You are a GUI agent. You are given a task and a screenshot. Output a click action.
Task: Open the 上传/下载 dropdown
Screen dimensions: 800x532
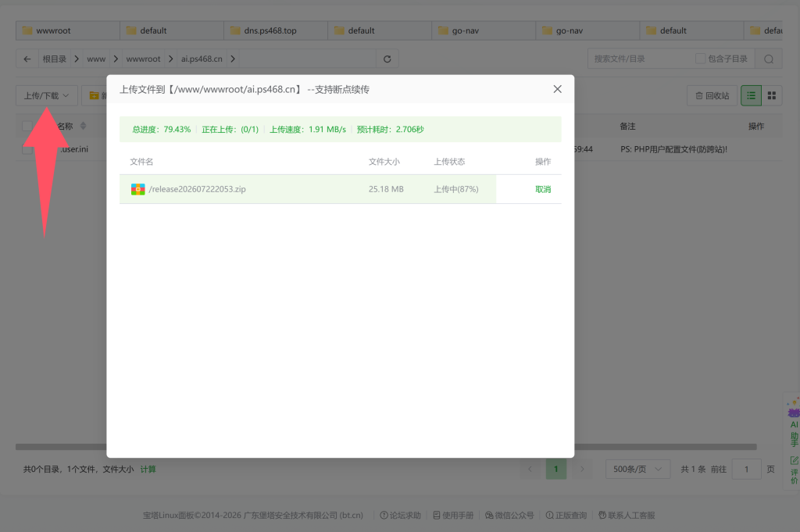[46, 95]
